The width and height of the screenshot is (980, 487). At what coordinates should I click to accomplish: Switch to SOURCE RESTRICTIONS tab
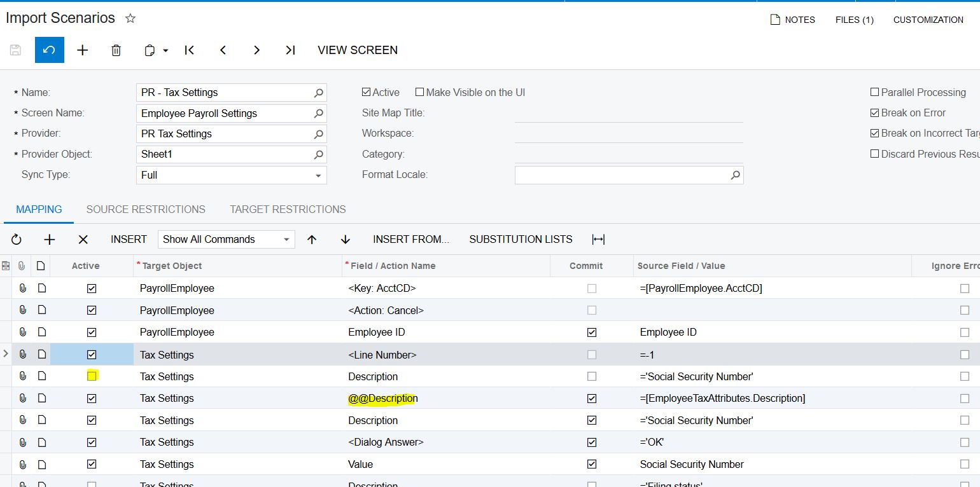(146, 209)
